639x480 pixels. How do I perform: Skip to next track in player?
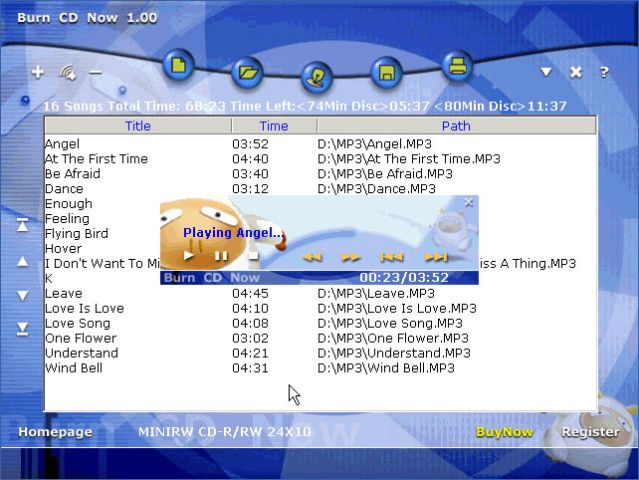point(436,257)
